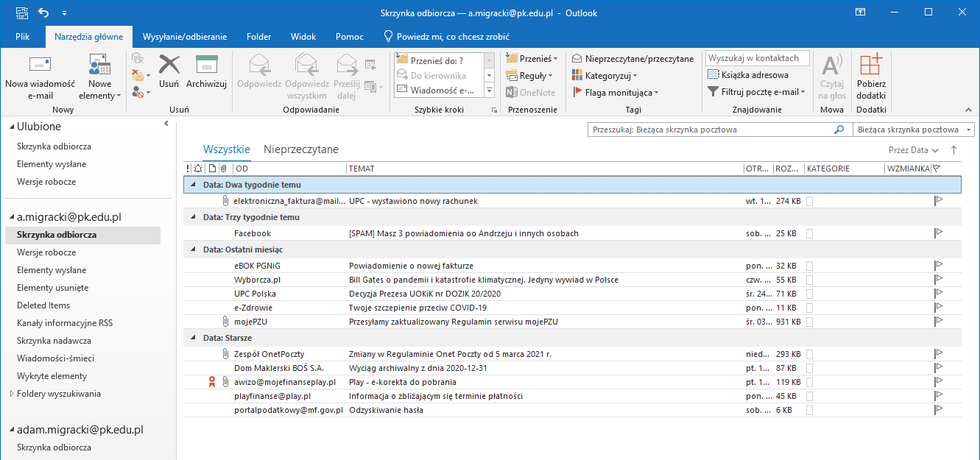Select the Nieprzeczytane filter tab
Screen dimensions: 980x460
tap(301, 149)
